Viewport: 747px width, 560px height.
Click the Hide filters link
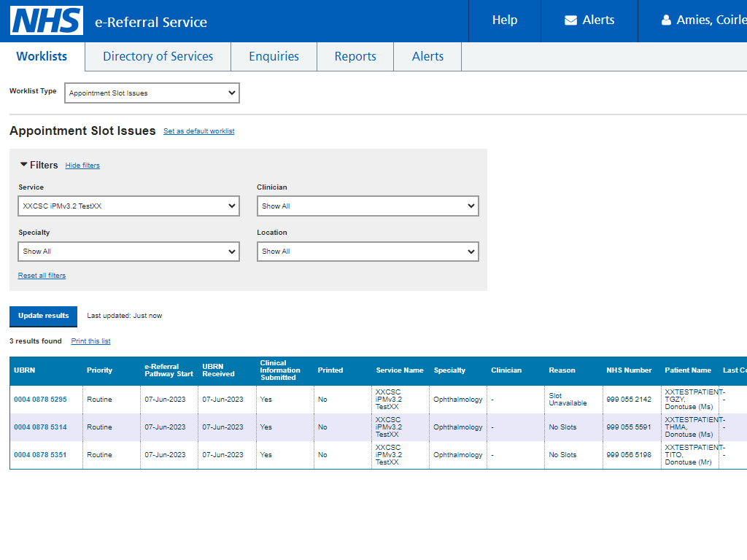(82, 166)
